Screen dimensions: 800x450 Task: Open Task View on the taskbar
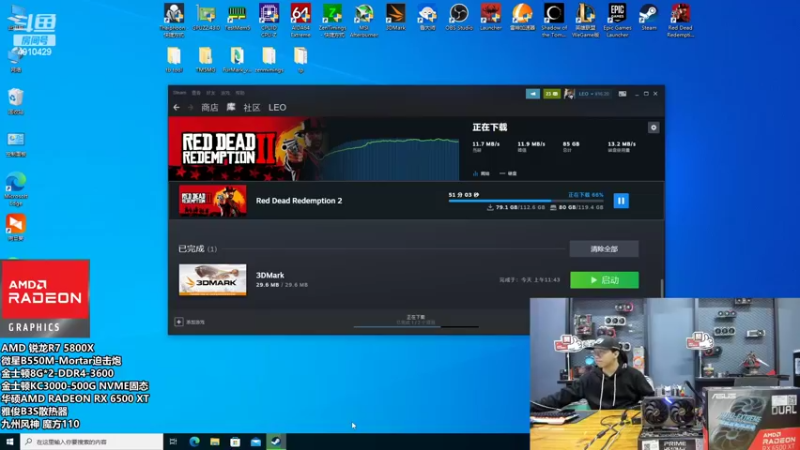(x=173, y=442)
